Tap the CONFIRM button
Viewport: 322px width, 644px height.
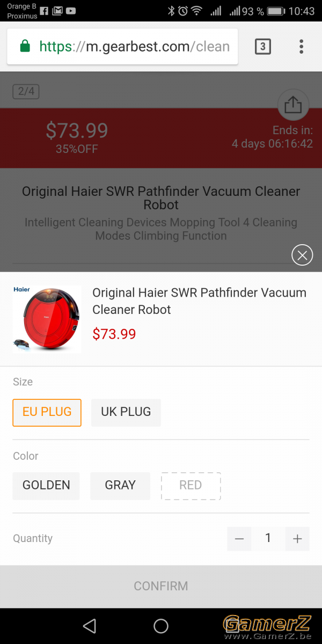[161, 586]
